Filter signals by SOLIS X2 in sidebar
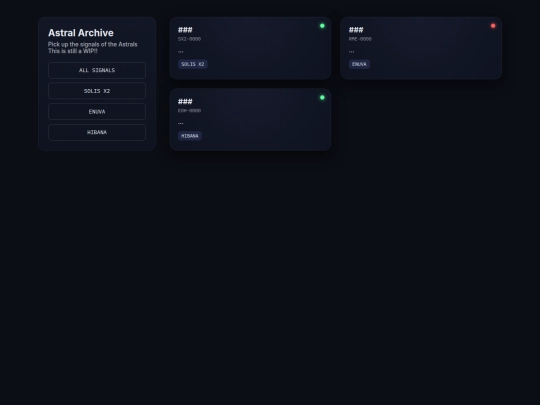540x405 pixels. (x=97, y=91)
